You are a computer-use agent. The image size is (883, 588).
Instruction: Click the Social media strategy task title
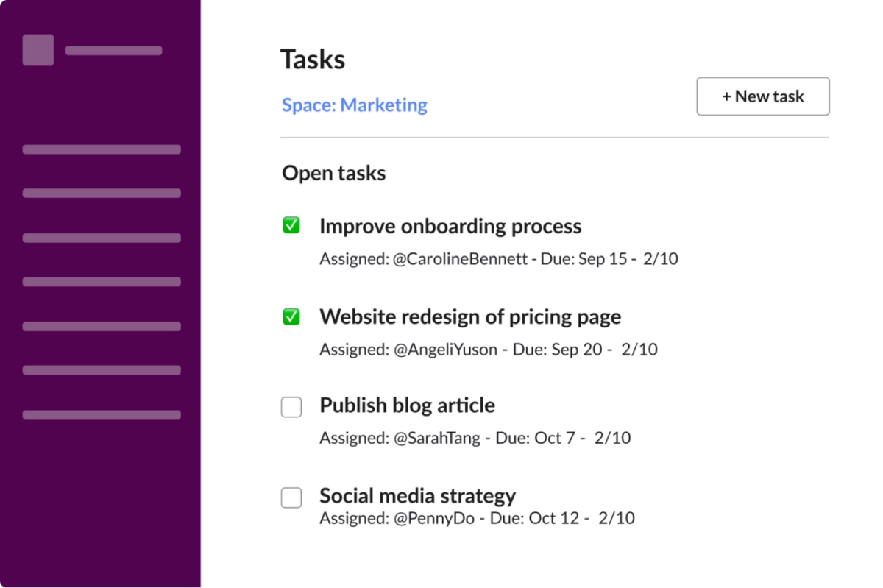(417, 496)
